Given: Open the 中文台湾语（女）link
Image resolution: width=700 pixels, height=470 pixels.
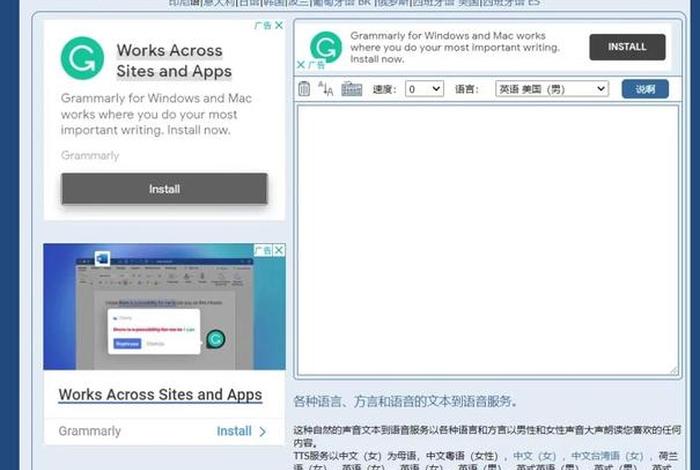Looking at the screenshot, I should pos(607,456).
